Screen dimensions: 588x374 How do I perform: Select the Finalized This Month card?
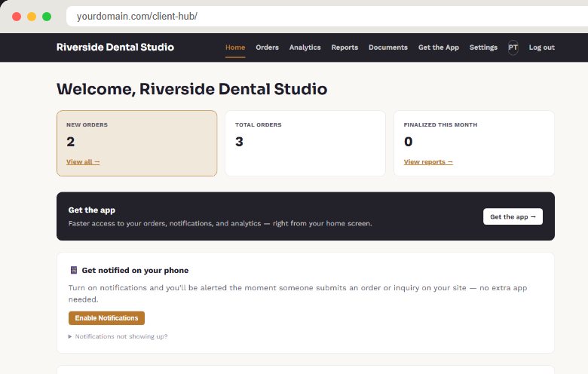[474, 143]
